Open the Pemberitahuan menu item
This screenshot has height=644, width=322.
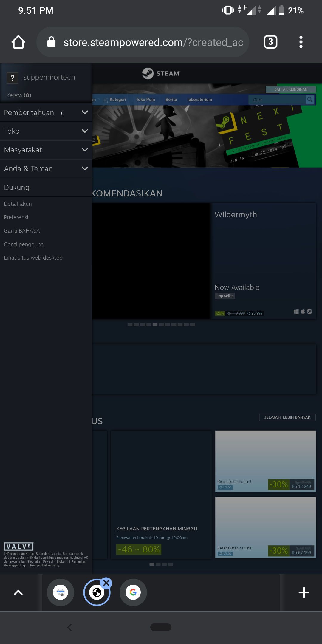click(x=46, y=113)
